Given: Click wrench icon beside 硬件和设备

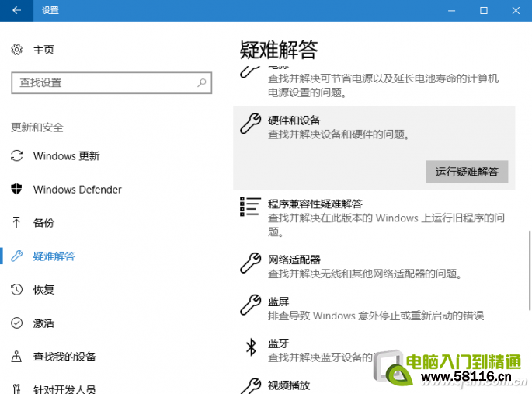Looking at the screenshot, I should point(250,124).
